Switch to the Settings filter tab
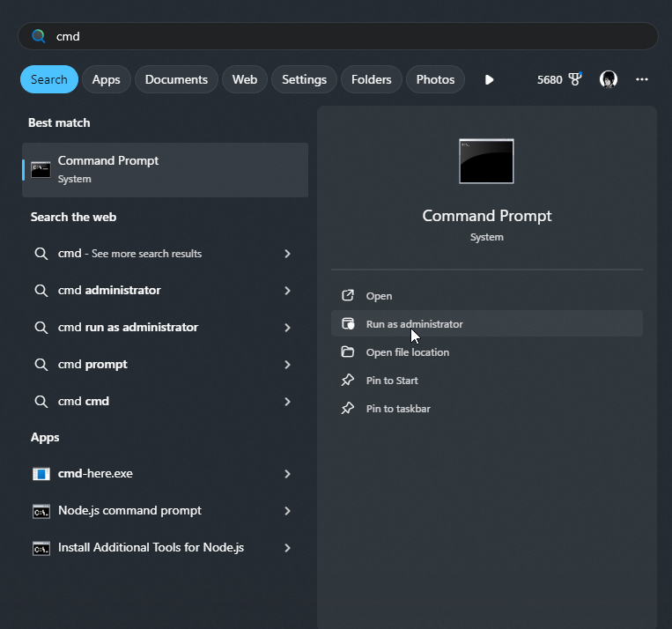This screenshot has width=672, height=629. tap(304, 79)
